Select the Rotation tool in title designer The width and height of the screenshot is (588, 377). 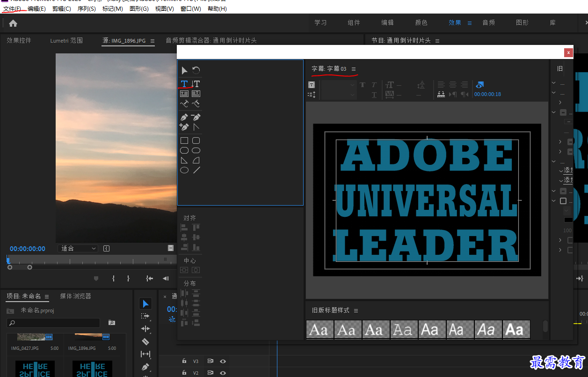point(196,70)
